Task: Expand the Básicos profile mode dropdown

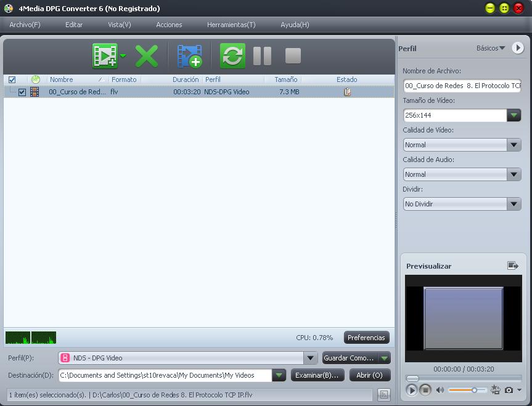Action: (x=491, y=48)
